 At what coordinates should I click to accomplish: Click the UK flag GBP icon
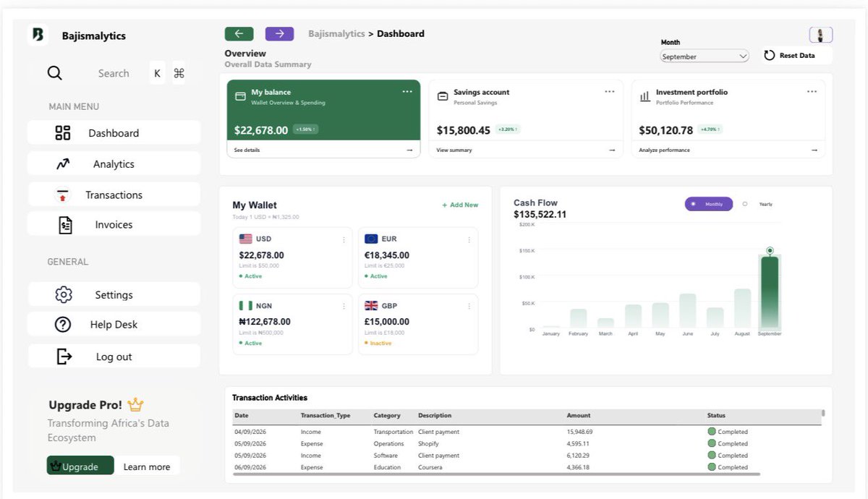tap(371, 306)
